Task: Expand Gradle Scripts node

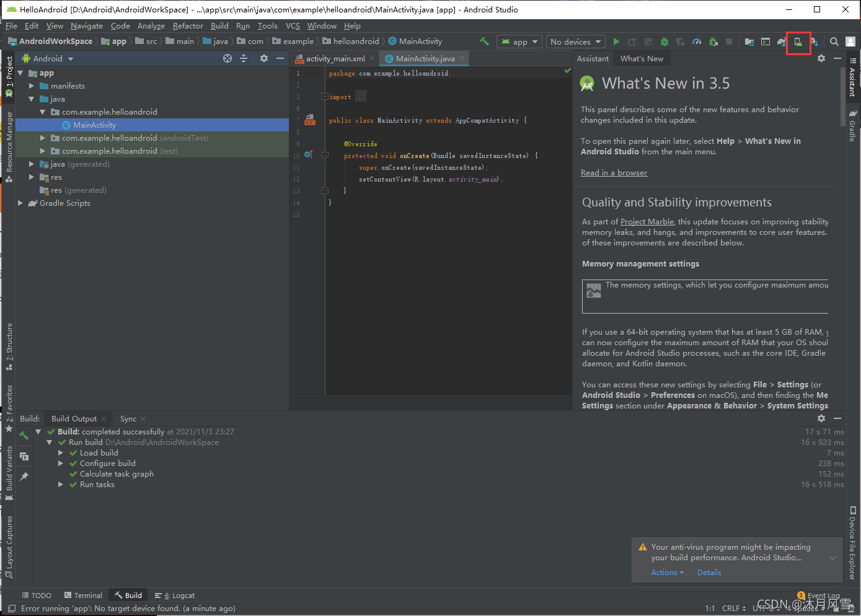Action: [20, 203]
